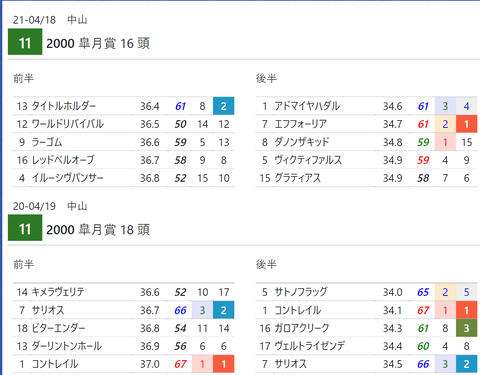Click the 前半 heading of the 2020 race
Screen dimensions: 480x375
(23, 264)
